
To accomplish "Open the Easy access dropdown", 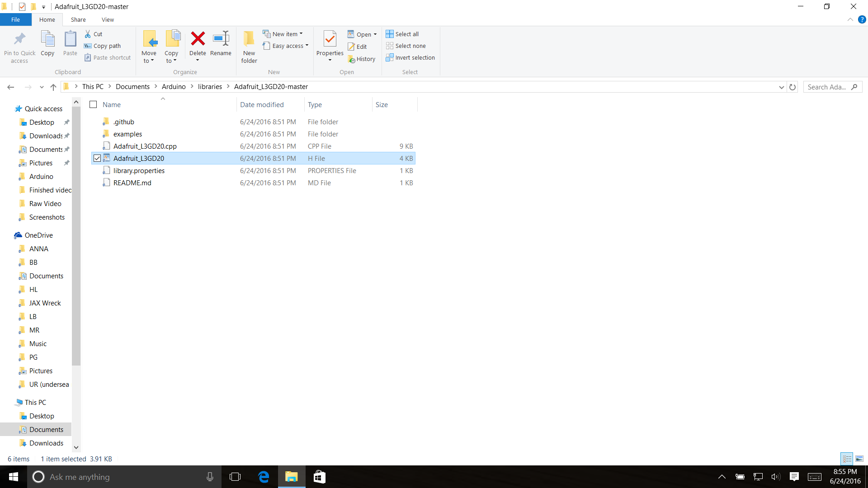I will coord(286,46).
